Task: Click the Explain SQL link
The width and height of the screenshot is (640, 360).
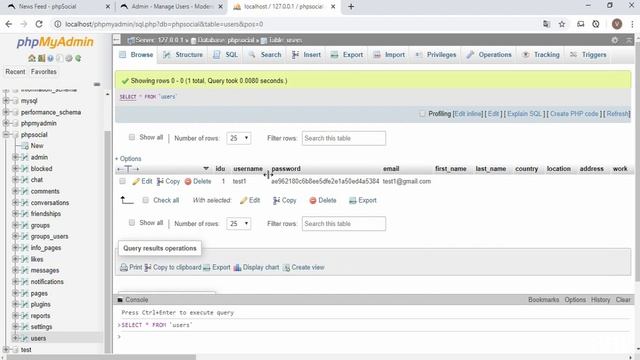Action: point(524,114)
